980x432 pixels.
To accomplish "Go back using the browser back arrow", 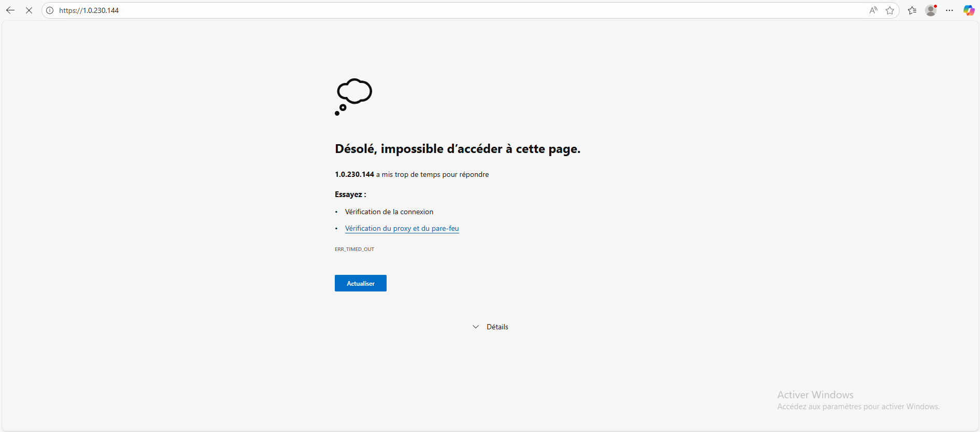I will [10, 10].
